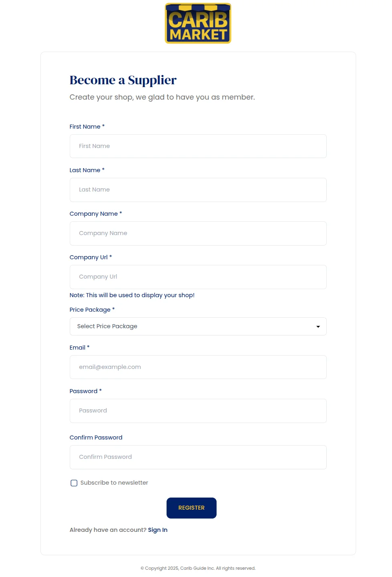Select the Password input field

[x=198, y=411]
